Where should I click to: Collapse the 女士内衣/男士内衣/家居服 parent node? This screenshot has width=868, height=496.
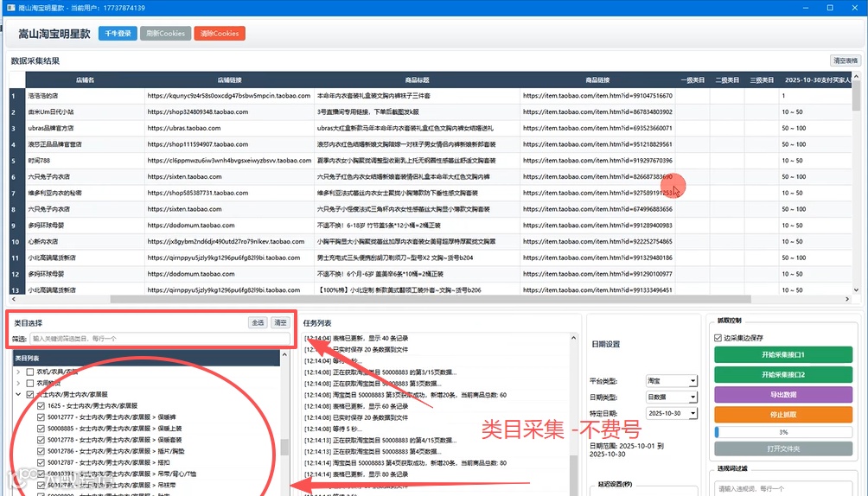click(x=18, y=394)
